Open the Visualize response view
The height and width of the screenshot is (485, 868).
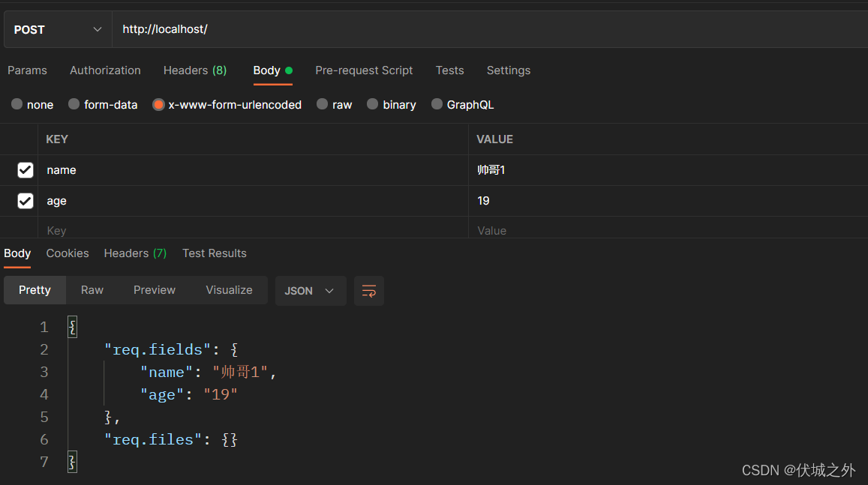pyautogui.click(x=229, y=289)
